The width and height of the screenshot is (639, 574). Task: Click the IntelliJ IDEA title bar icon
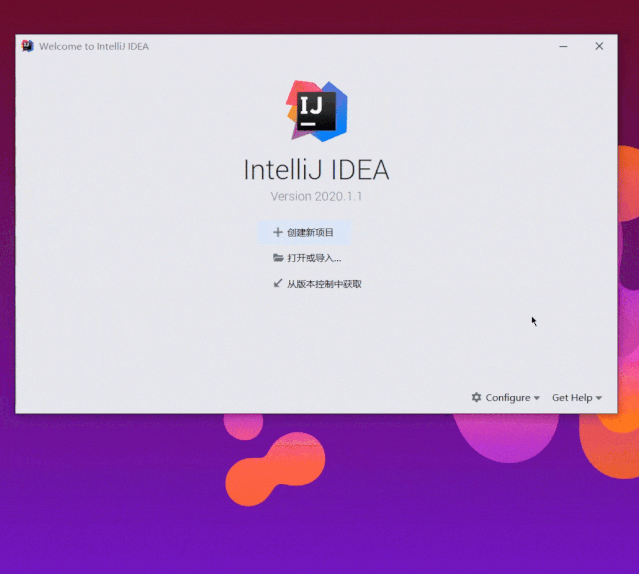click(x=27, y=46)
